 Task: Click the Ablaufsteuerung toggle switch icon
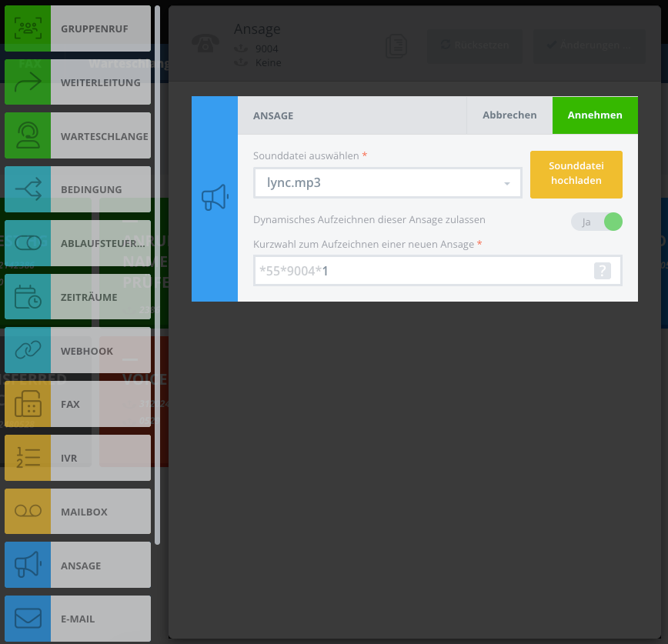coord(28,243)
